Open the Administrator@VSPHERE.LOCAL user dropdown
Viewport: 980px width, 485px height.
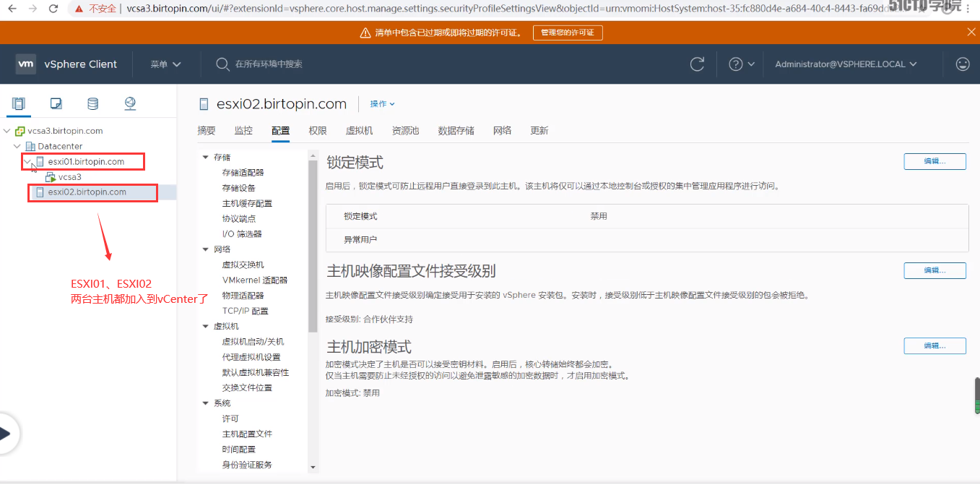[x=846, y=64]
